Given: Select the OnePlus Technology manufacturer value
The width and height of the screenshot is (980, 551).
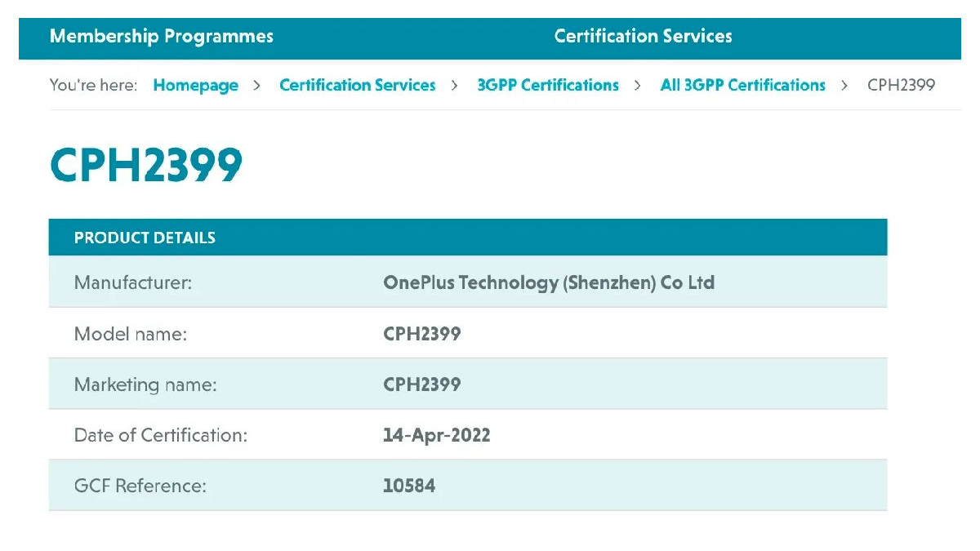Looking at the screenshot, I should [x=548, y=283].
